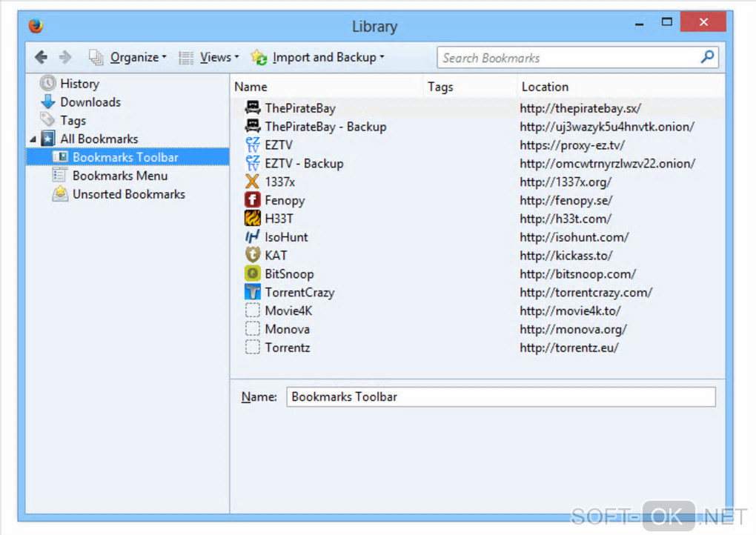
Task: Click location http://thepiratebay.sx/
Action: click(x=580, y=108)
